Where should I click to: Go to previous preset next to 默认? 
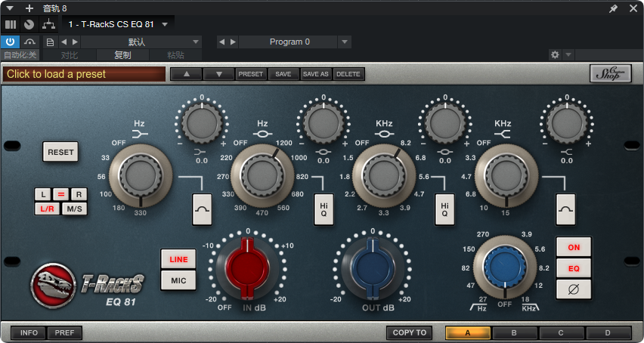click(x=63, y=42)
